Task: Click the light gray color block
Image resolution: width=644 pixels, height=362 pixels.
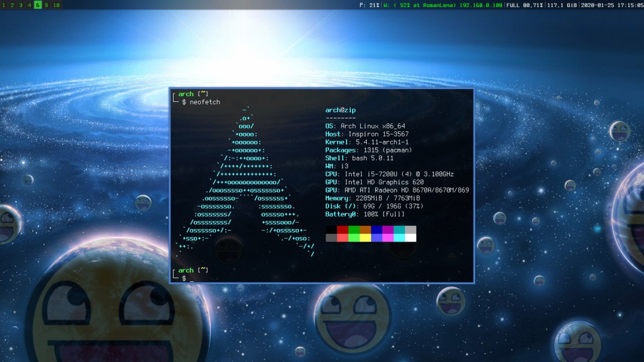Action: [411, 230]
